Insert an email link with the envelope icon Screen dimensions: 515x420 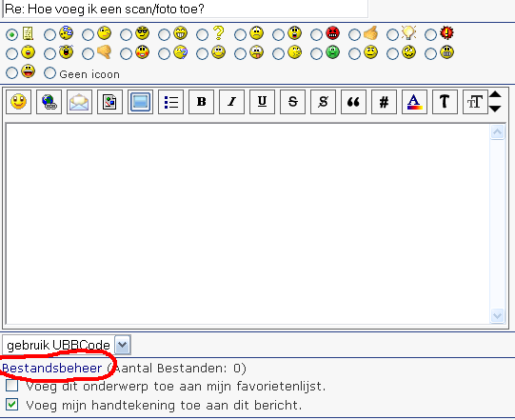click(79, 102)
